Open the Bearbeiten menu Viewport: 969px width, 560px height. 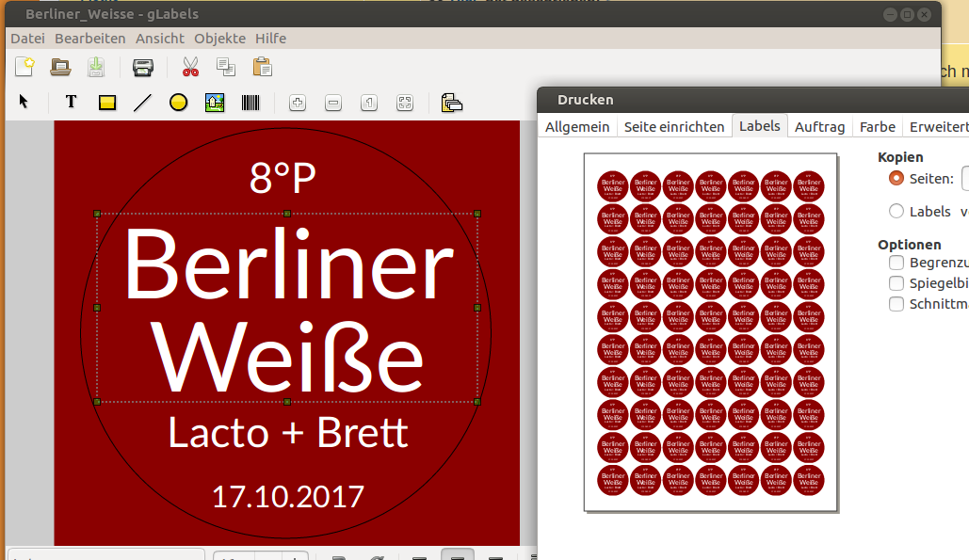pyautogui.click(x=89, y=39)
